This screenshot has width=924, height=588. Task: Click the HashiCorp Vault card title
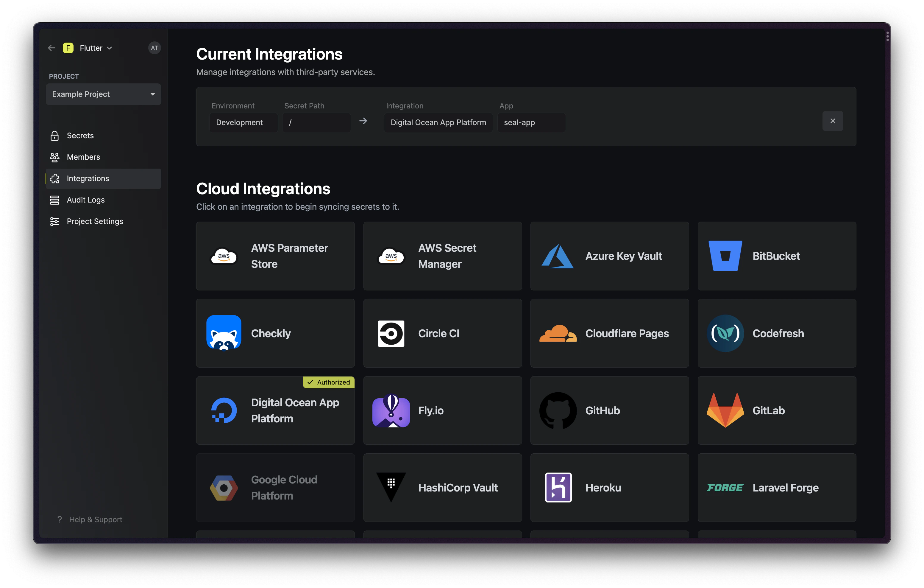(x=458, y=488)
